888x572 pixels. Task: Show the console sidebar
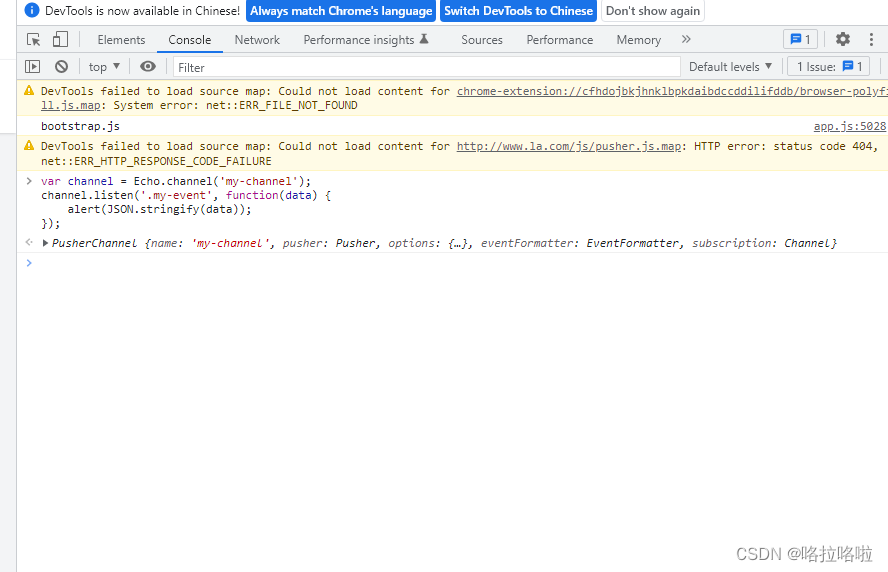32,67
